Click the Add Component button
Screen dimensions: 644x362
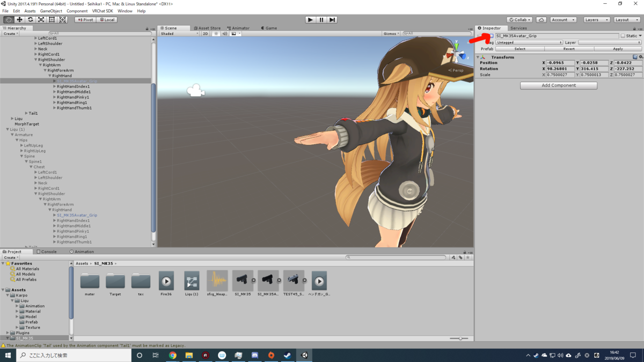pos(559,85)
